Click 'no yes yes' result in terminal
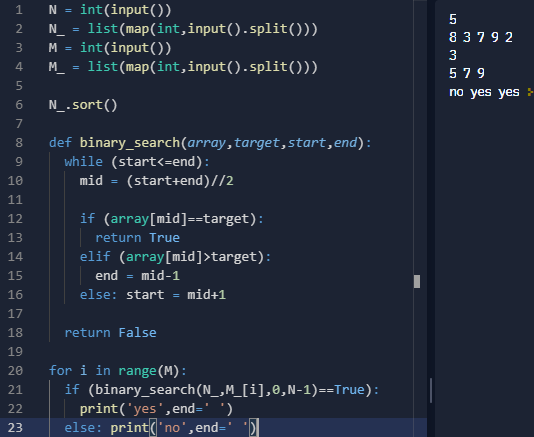The height and width of the screenshot is (437, 534). [x=484, y=92]
